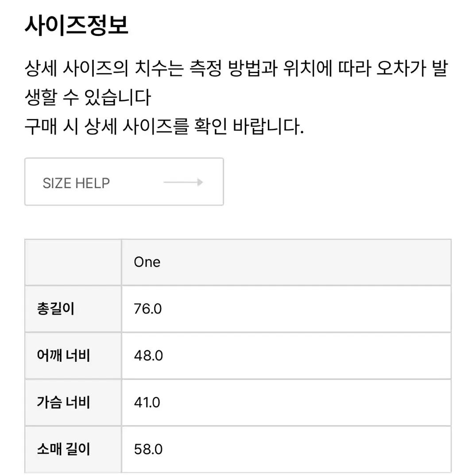Click the empty top-left table header cell
Viewport: 476px width, 476px height.
pyautogui.click(x=73, y=262)
